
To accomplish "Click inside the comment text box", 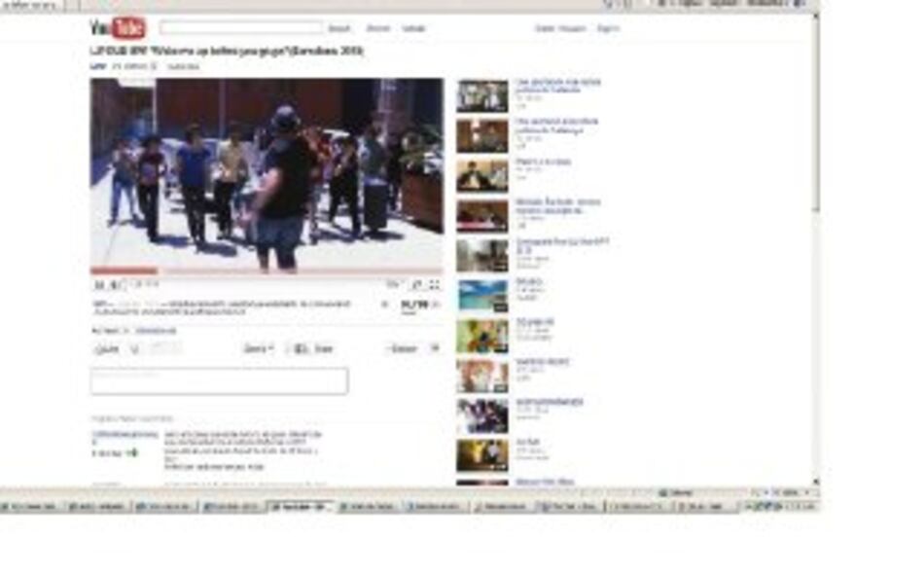I will (x=219, y=381).
